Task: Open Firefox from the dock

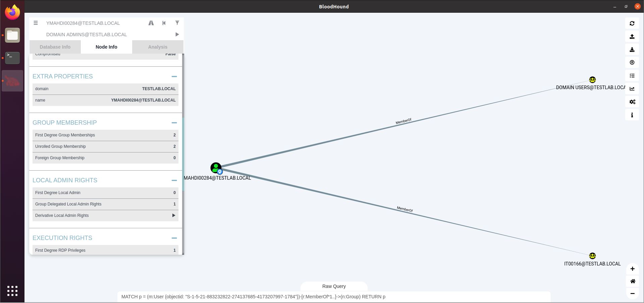Action: [x=12, y=12]
